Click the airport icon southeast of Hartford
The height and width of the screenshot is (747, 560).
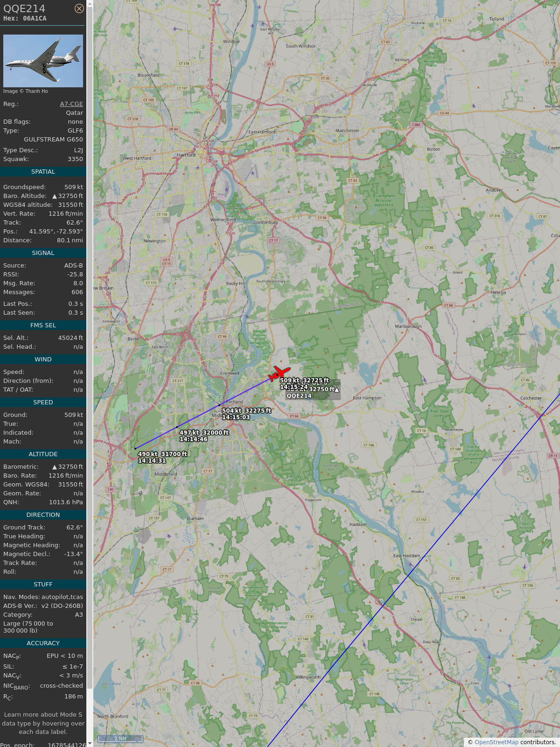coord(252,173)
